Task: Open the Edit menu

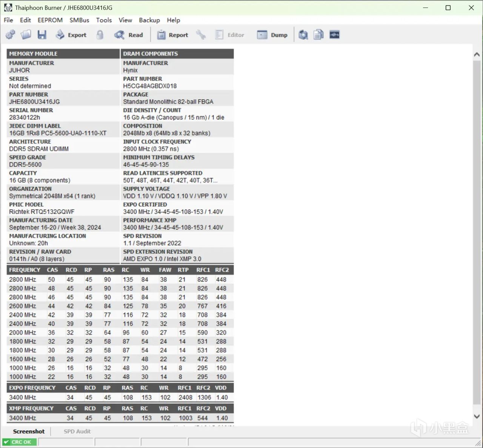Action: click(x=25, y=20)
